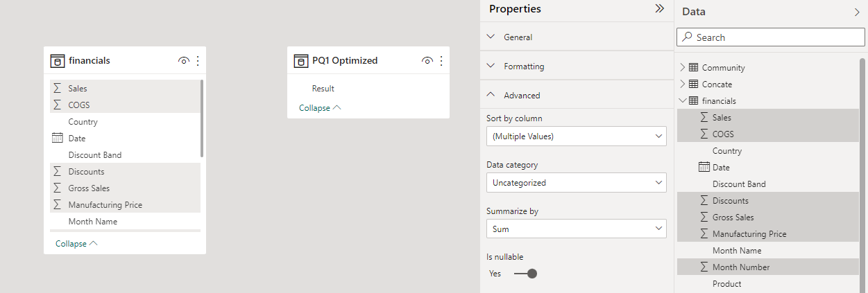The height and width of the screenshot is (293, 868).
Task: Click the Concate table icon in Data pane
Action: 694,85
